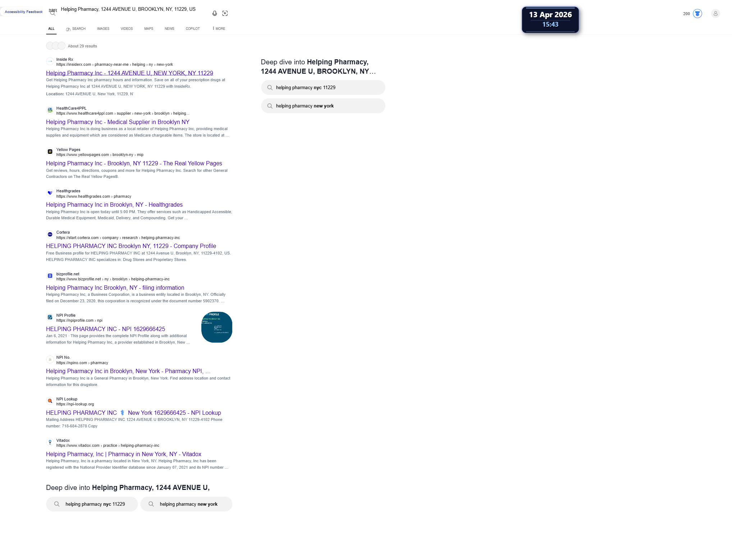This screenshot has height=560, width=732.
Task: Click the search magnifier icon
Action: (53, 13)
